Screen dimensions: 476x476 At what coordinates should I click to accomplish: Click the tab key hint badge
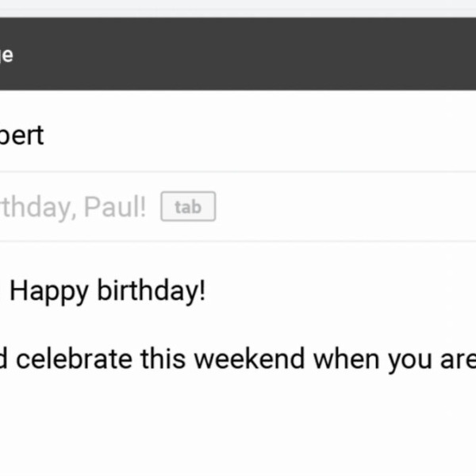(188, 208)
